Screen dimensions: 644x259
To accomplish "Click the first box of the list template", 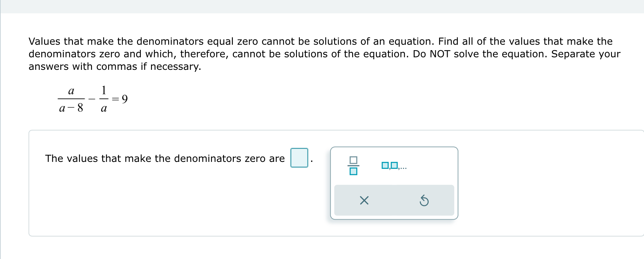I will 386,165.
